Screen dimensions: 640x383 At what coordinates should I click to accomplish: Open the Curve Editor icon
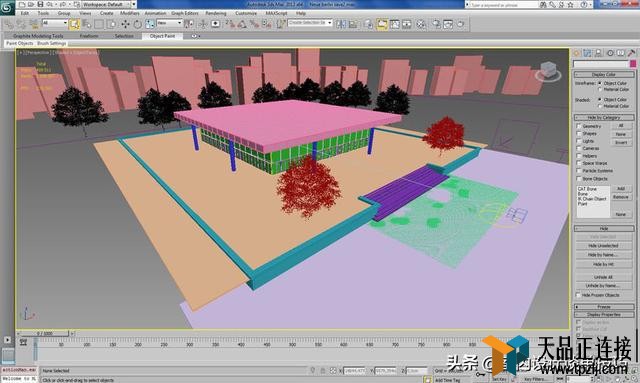point(395,24)
